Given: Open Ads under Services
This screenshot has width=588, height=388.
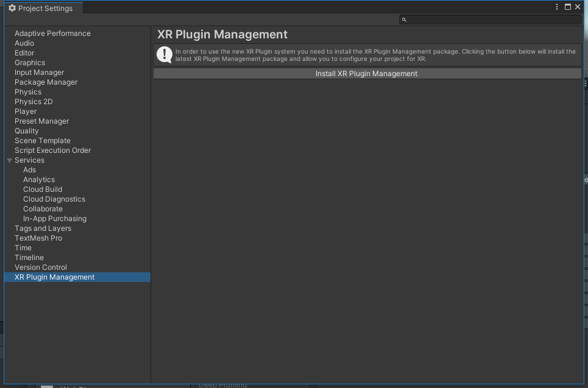Looking at the screenshot, I should point(30,170).
